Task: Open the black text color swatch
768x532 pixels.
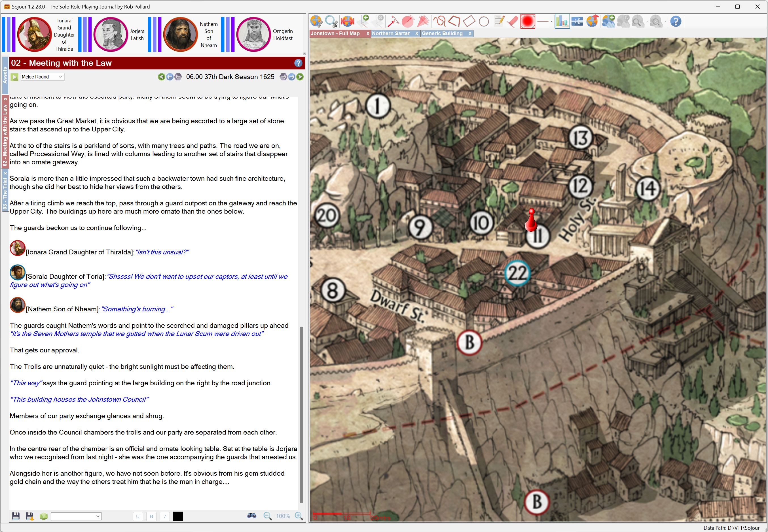Action: click(x=178, y=516)
